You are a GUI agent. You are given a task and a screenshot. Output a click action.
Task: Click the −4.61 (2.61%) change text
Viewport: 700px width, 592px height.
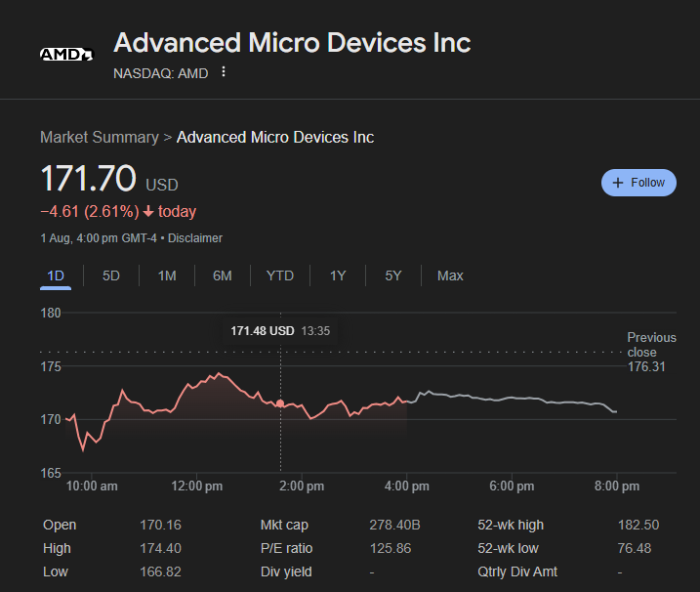90,211
